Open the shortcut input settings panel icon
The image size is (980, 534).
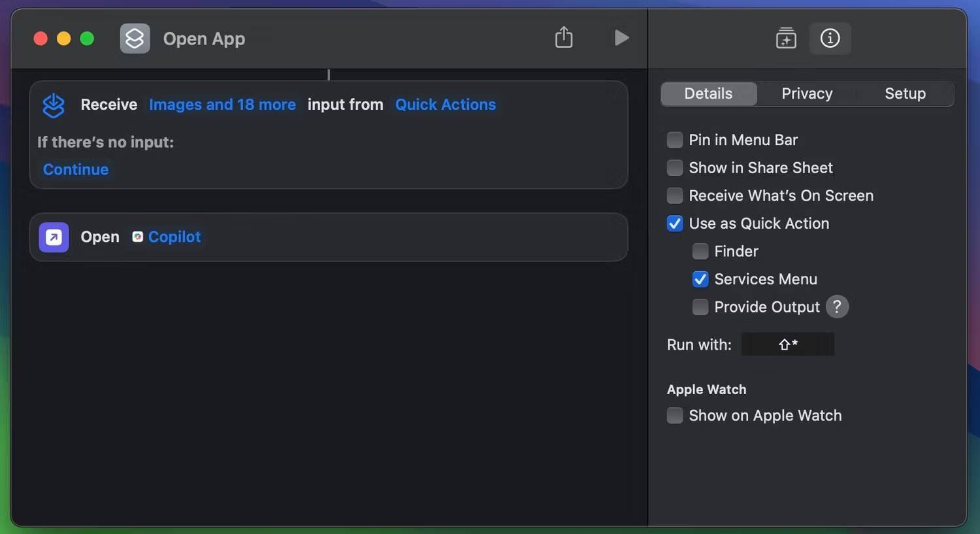786,38
